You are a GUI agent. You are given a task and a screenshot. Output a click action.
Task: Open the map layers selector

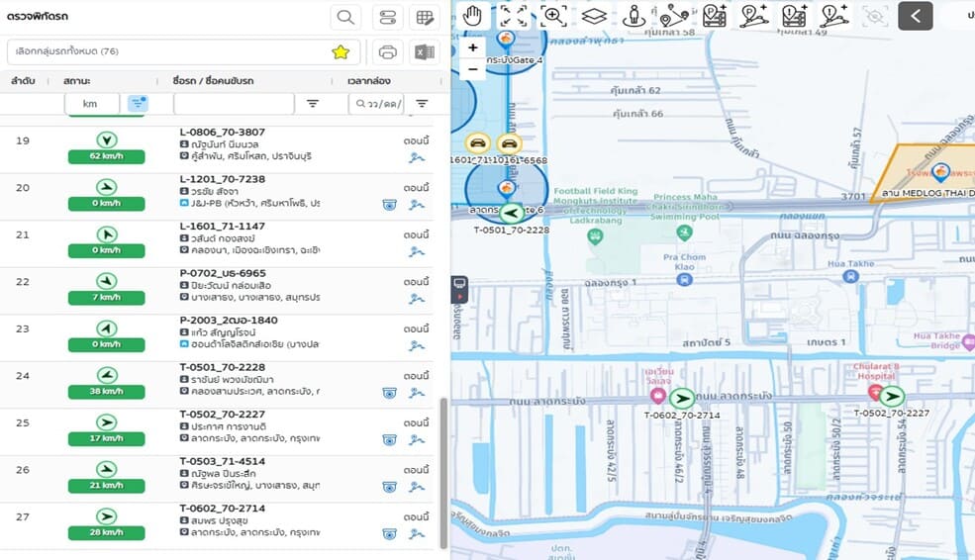(x=593, y=16)
